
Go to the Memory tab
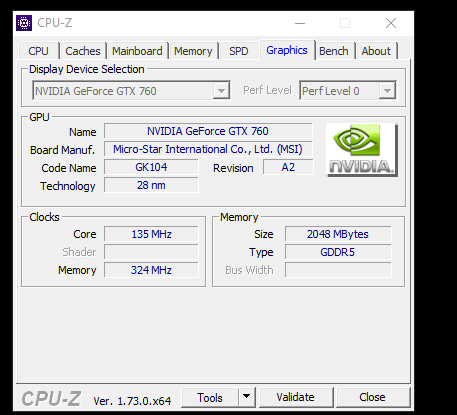(x=193, y=51)
